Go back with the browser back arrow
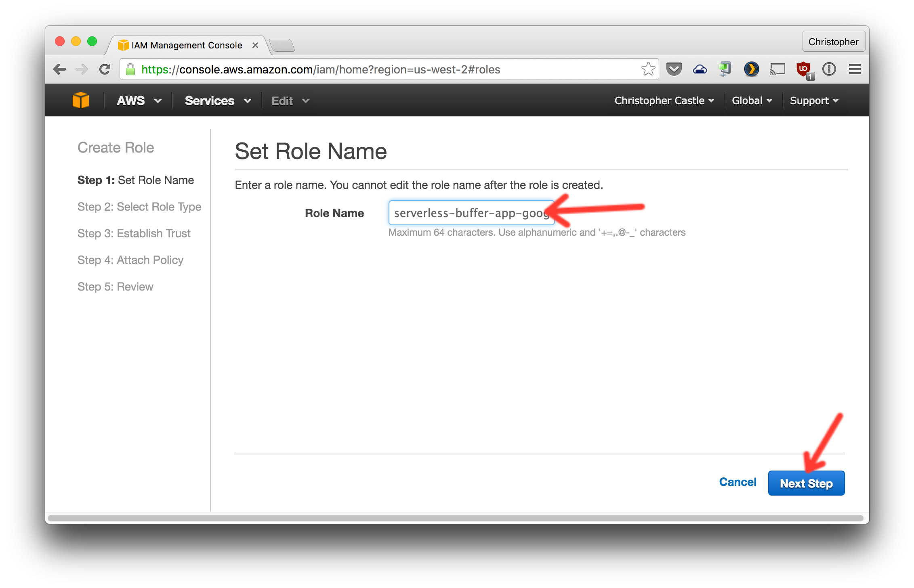 point(60,69)
